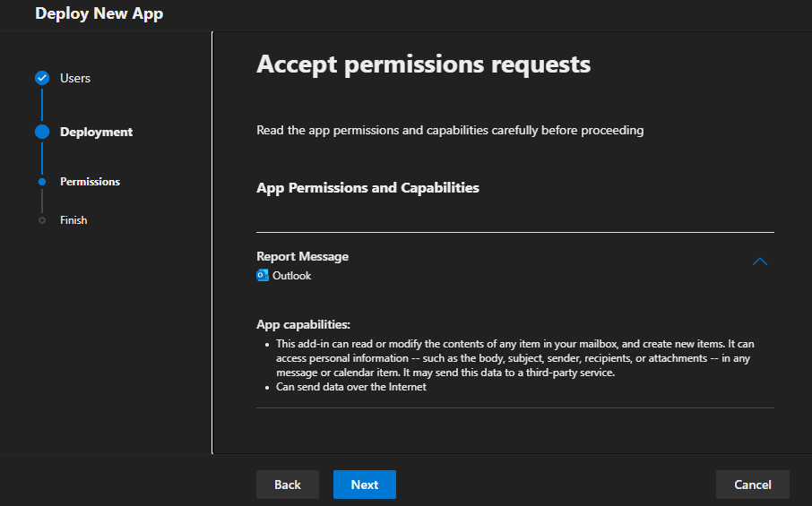812x506 pixels.
Task: Jump to the Finish step label
Action: 73,220
